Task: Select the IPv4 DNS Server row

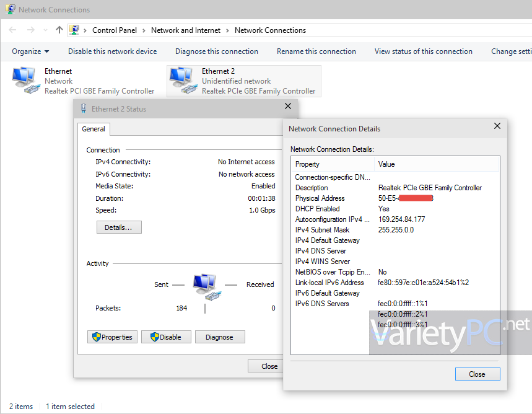Action: click(x=395, y=251)
